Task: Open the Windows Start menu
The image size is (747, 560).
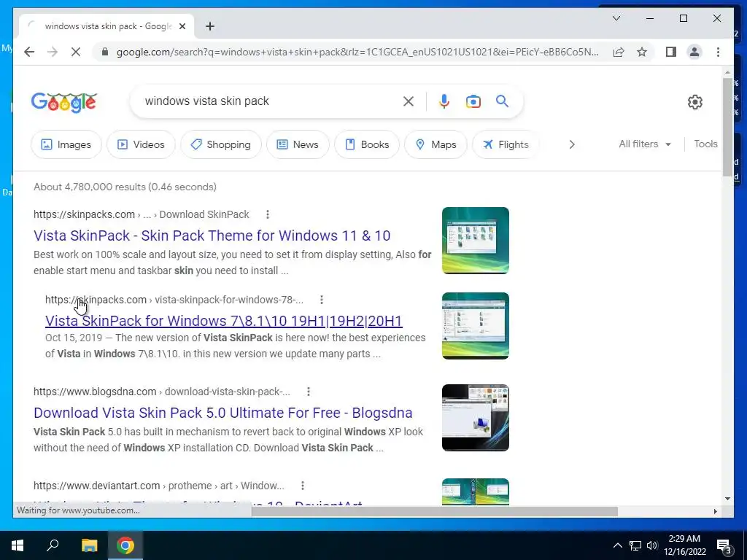Action: [x=18, y=545]
